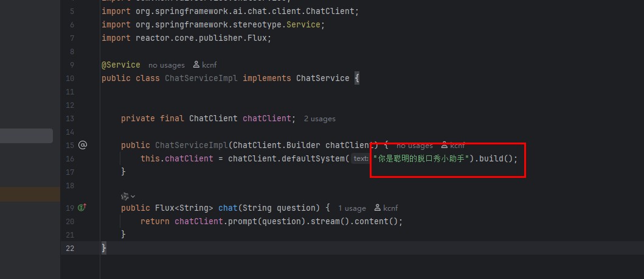644x279 pixels.
Task: Click the ChatService interface name on line 10
Action: pos(322,78)
